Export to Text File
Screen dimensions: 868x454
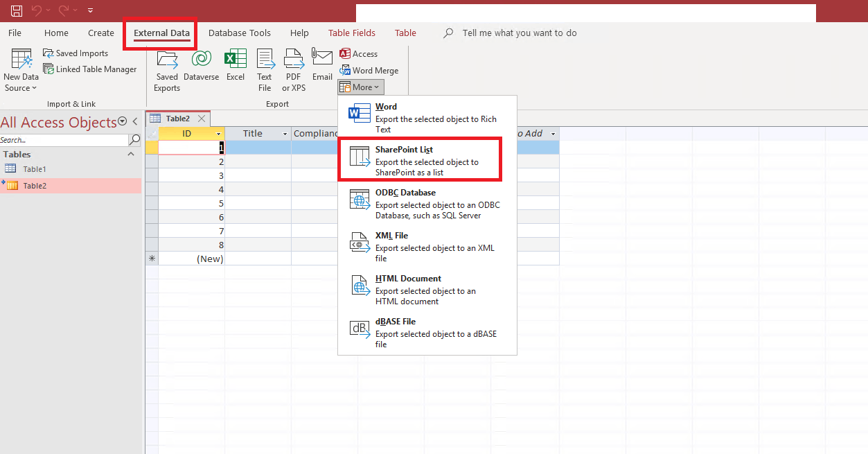(x=265, y=70)
